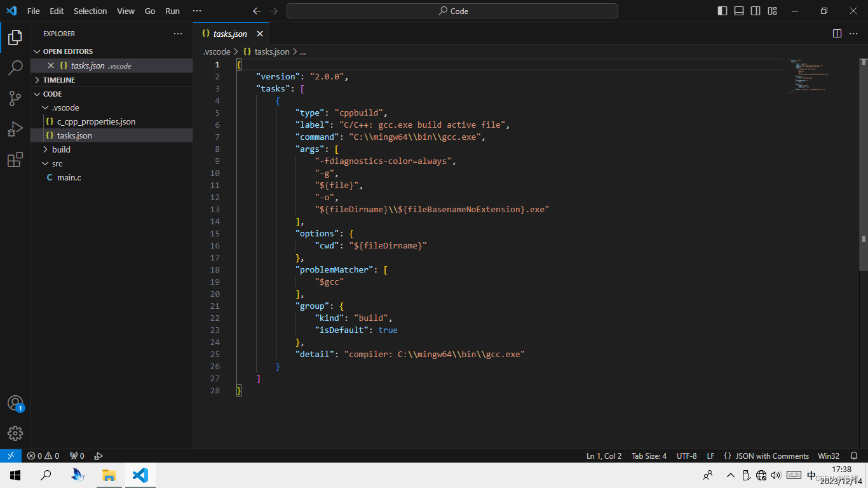Toggle the secondary side bar layout button
The image size is (868, 488).
[x=756, y=11]
